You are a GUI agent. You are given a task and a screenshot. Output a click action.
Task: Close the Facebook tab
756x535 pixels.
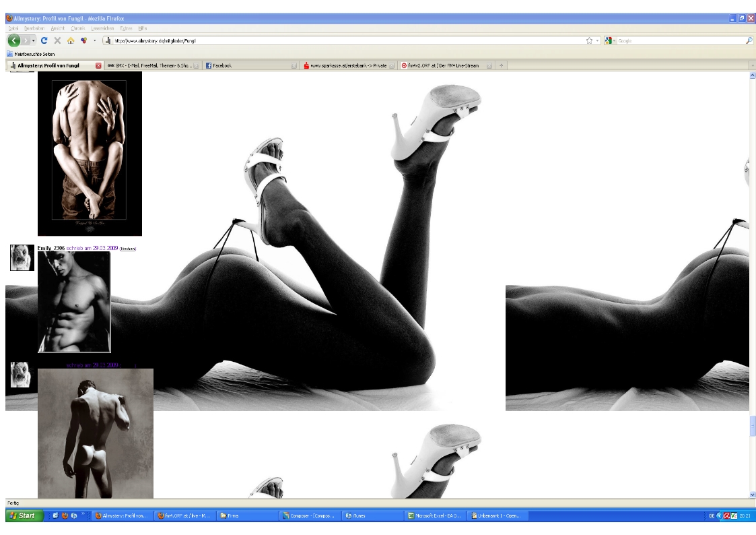tap(294, 65)
